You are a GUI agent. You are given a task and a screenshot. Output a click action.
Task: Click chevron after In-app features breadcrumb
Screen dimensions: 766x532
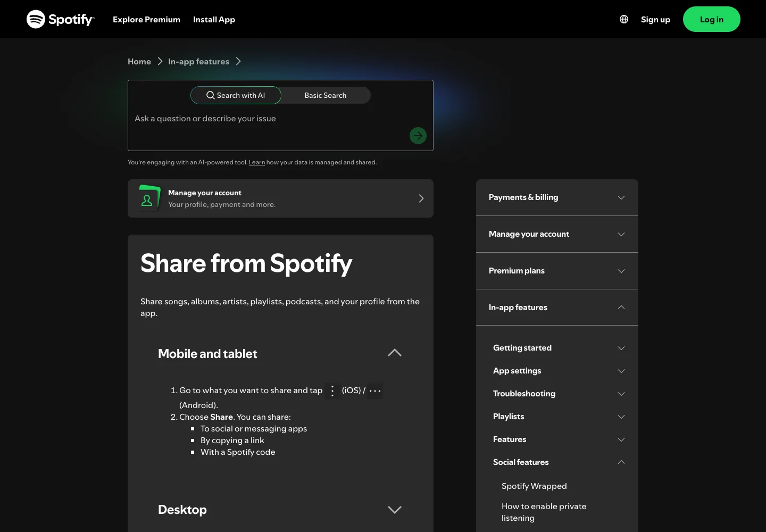coord(238,62)
